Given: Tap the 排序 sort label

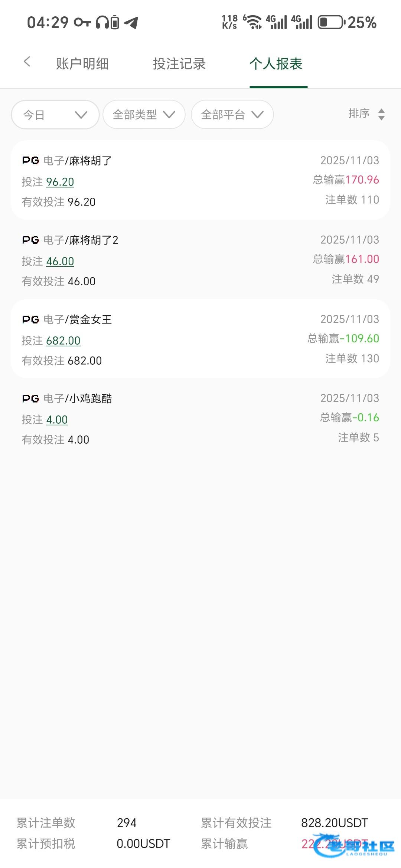Looking at the screenshot, I should point(359,114).
